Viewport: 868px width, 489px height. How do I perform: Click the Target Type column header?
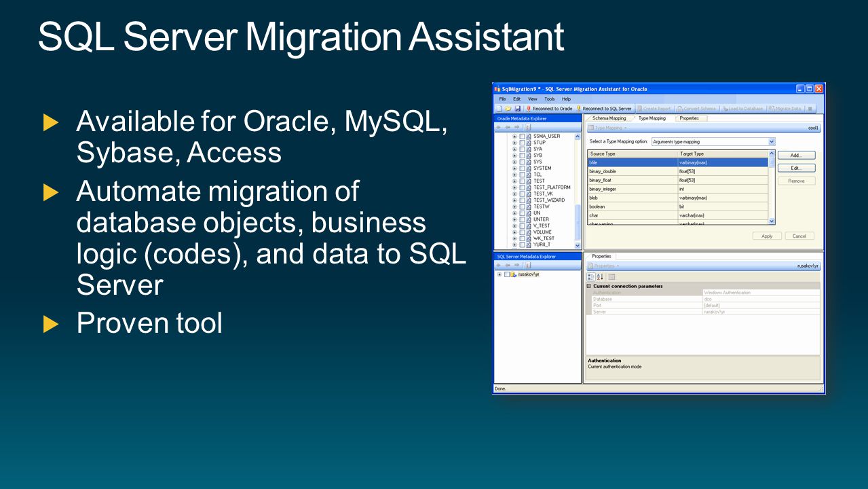[723, 154]
